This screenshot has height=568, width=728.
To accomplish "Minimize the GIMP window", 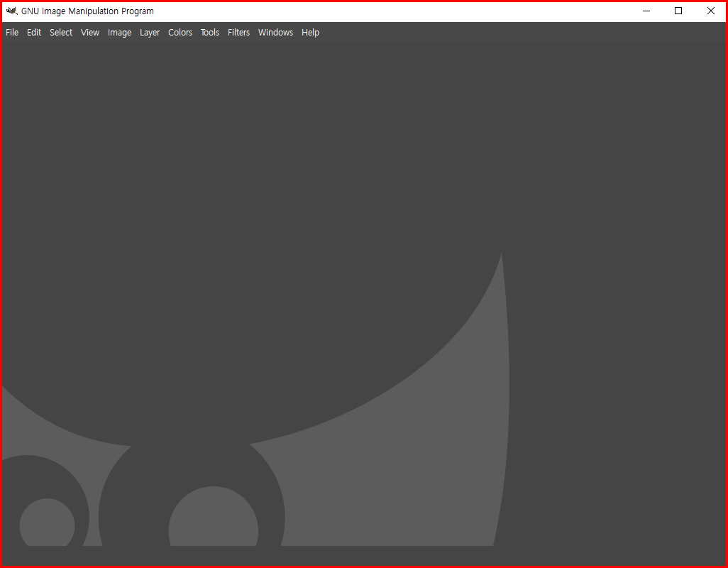I will [x=646, y=11].
